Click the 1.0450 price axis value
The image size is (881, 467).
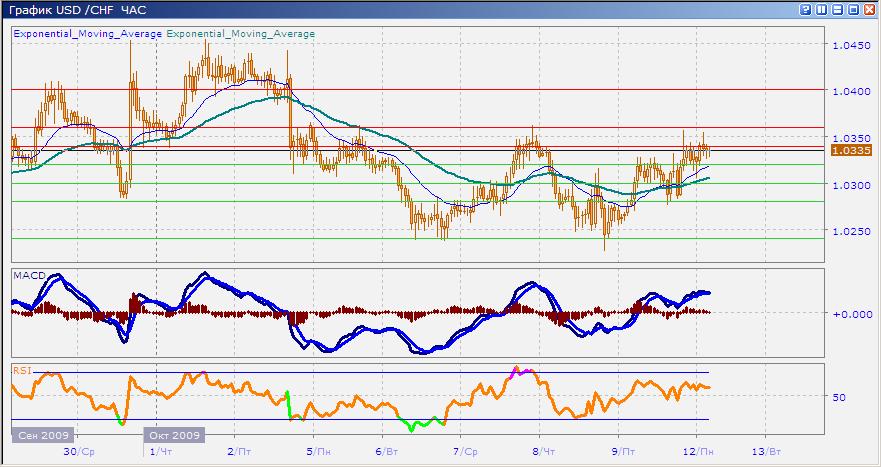(x=852, y=45)
